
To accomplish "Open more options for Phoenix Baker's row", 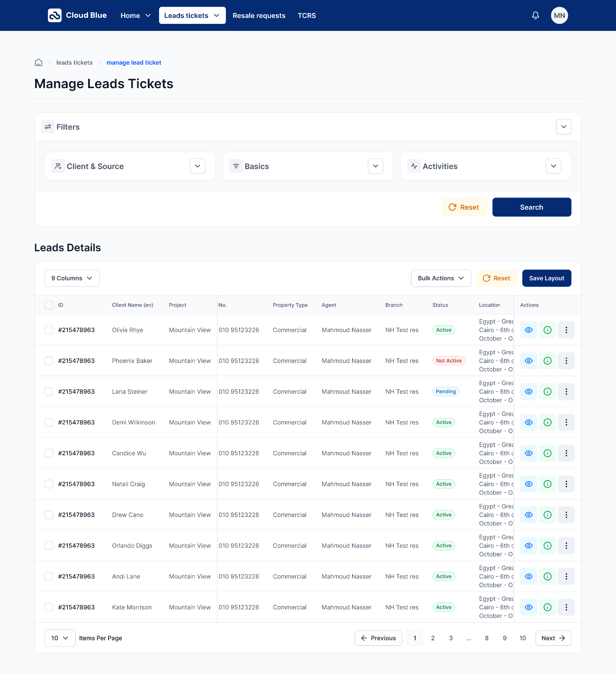I will pos(566,361).
